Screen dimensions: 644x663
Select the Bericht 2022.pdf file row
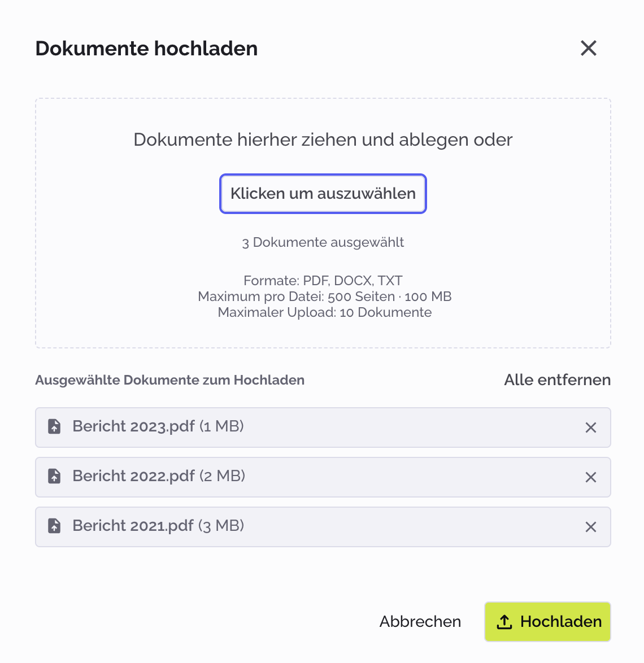click(282, 477)
